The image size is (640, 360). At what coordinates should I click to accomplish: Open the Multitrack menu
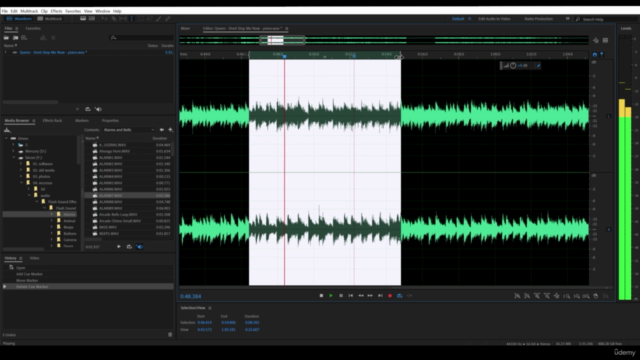coord(29,11)
